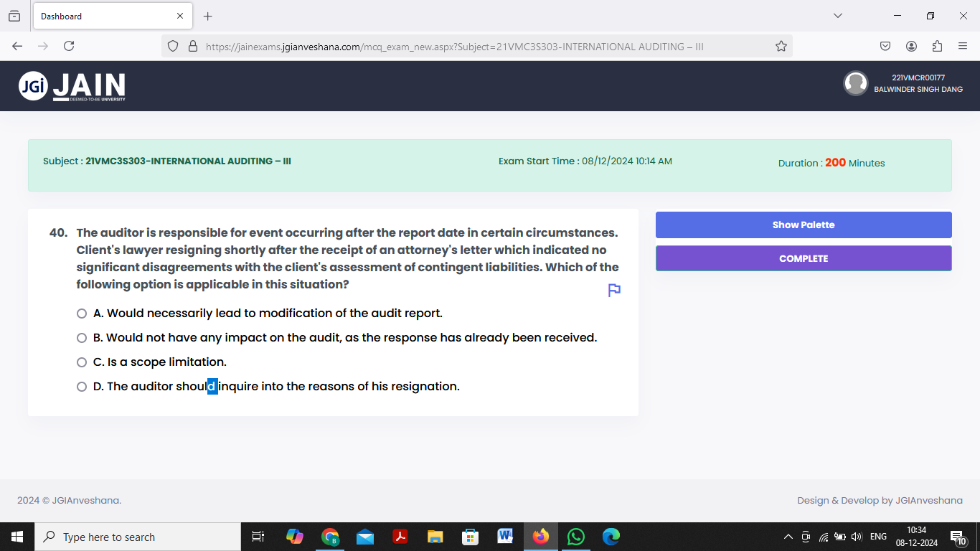Reload the exam page

click(x=68, y=45)
